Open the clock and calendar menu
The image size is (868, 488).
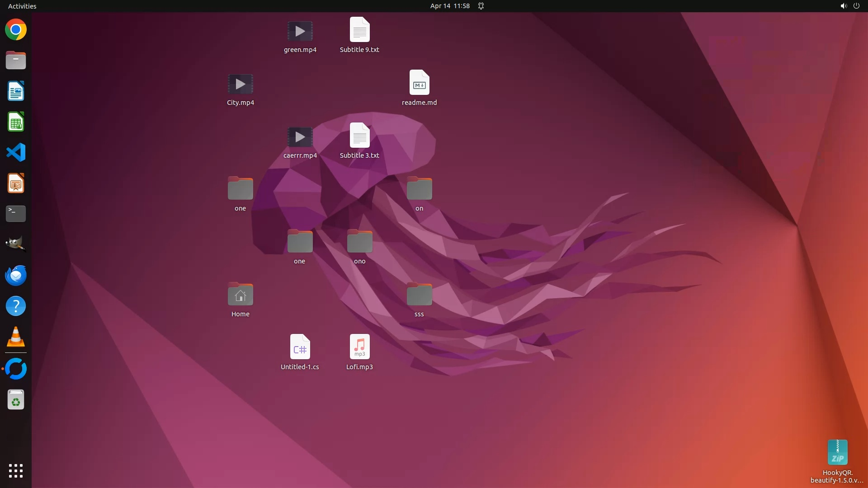click(449, 6)
